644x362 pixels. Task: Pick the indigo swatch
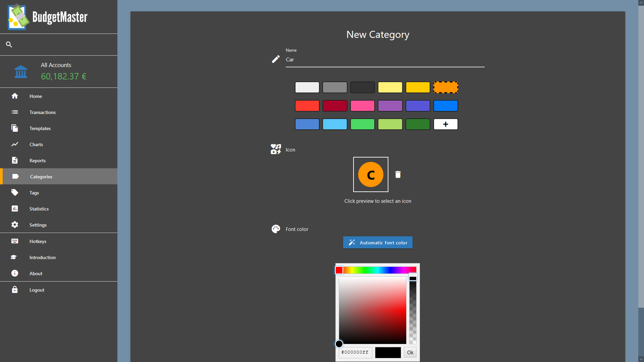click(418, 106)
